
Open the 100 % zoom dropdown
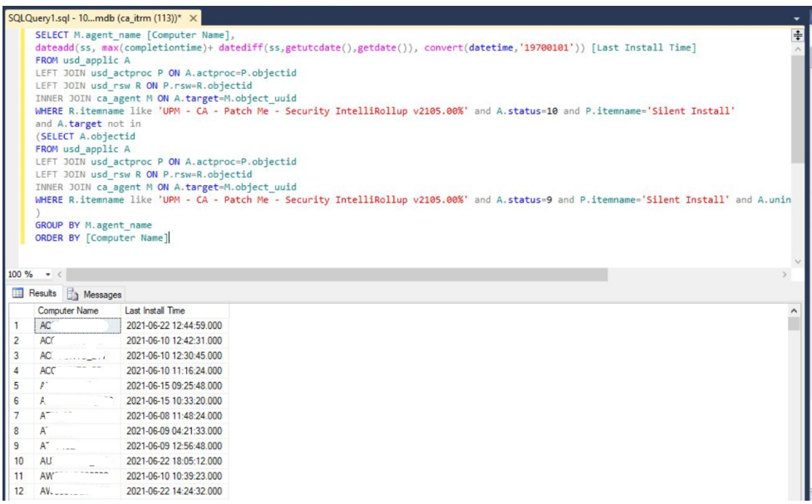click(47, 274)
